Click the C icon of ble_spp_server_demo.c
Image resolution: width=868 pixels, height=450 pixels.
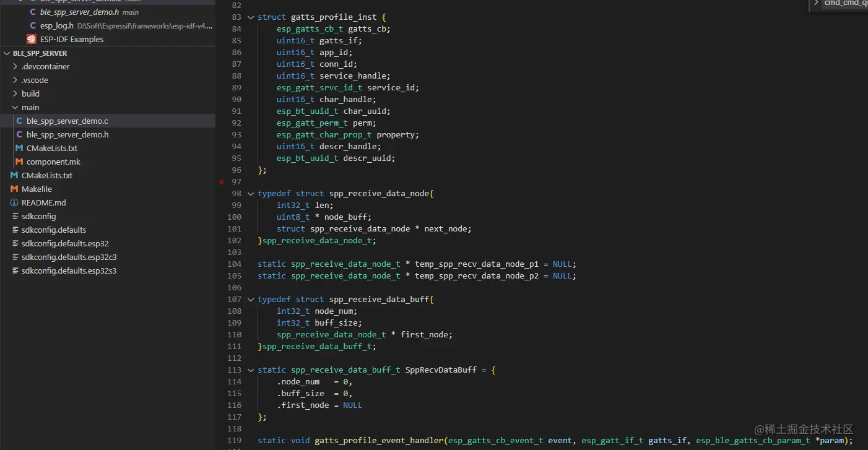tap(19, 121)
